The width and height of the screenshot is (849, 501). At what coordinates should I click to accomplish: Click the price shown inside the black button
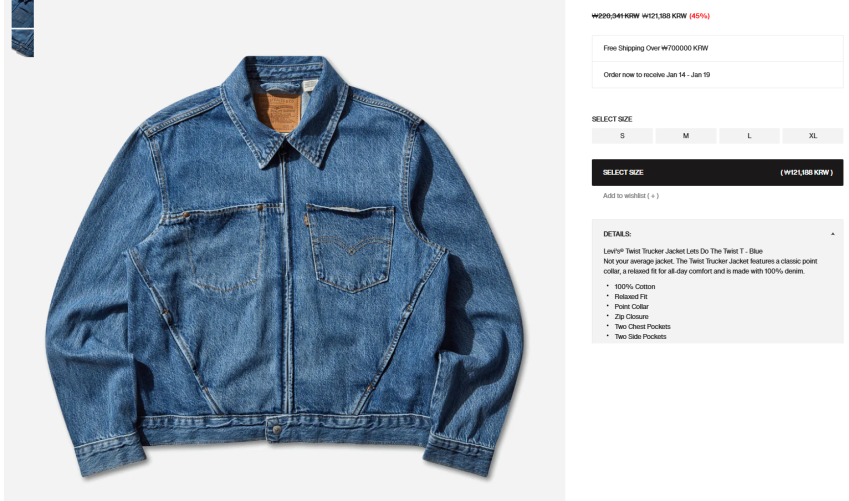(806, 172)
